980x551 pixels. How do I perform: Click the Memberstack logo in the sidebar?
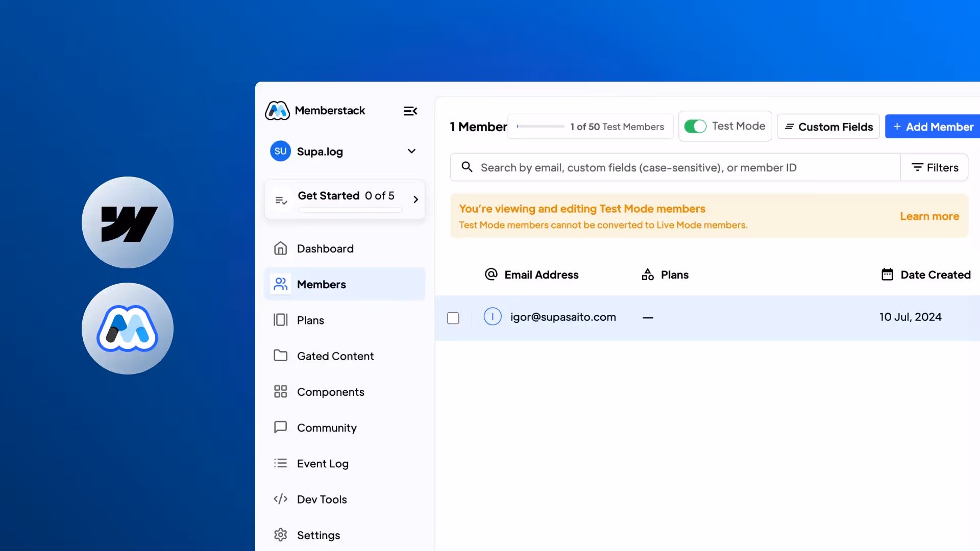(x=277, y=111)
